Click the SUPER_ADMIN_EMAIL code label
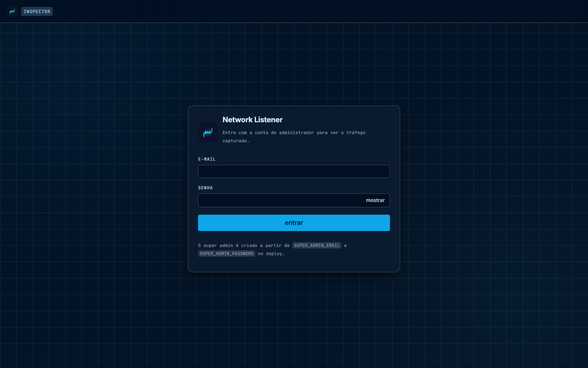 pos(317,245)
